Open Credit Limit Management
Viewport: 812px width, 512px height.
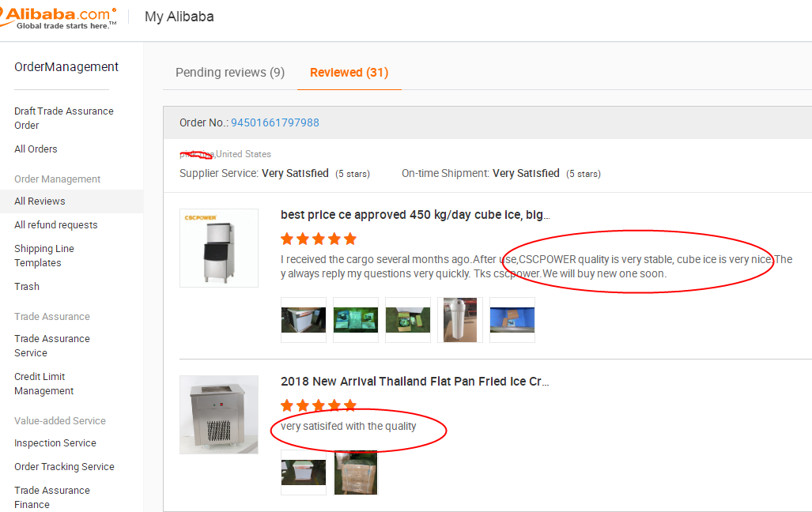click(44, 384)
